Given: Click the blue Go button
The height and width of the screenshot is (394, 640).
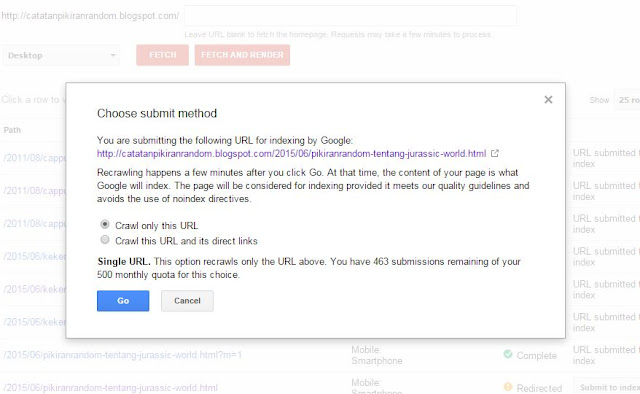Looking at the screenshot, I should [x=123, y=301].
